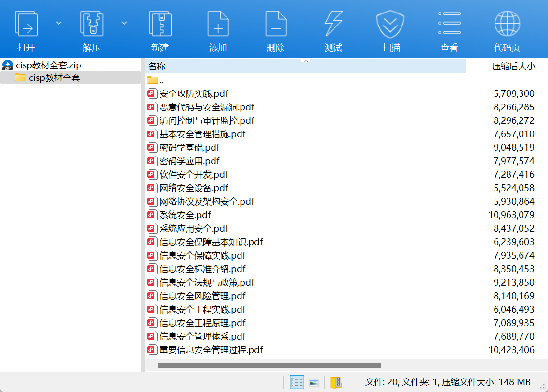
Task: Create a new archive via the 新建 icon
Action: coord(159,29)
